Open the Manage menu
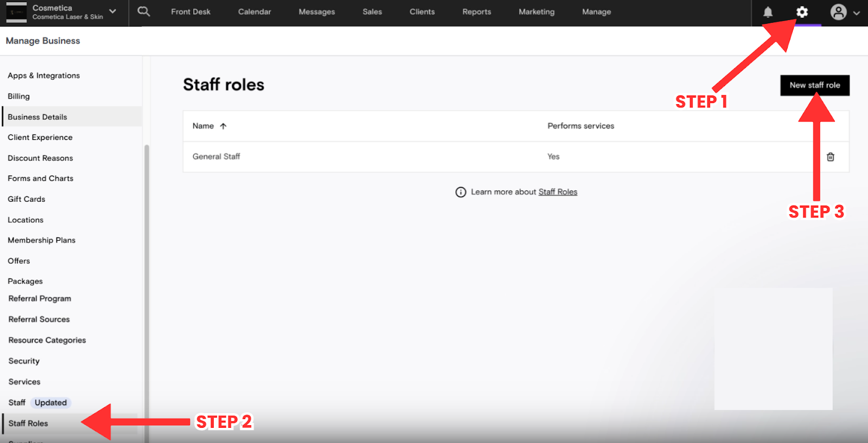 [596, 12]
